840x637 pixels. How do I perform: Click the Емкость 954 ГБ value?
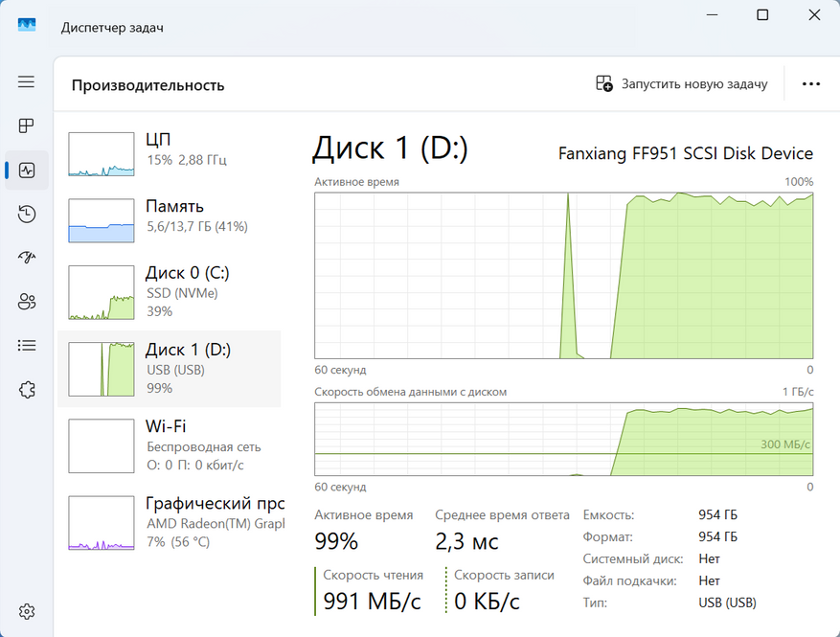tap(717, 514)
